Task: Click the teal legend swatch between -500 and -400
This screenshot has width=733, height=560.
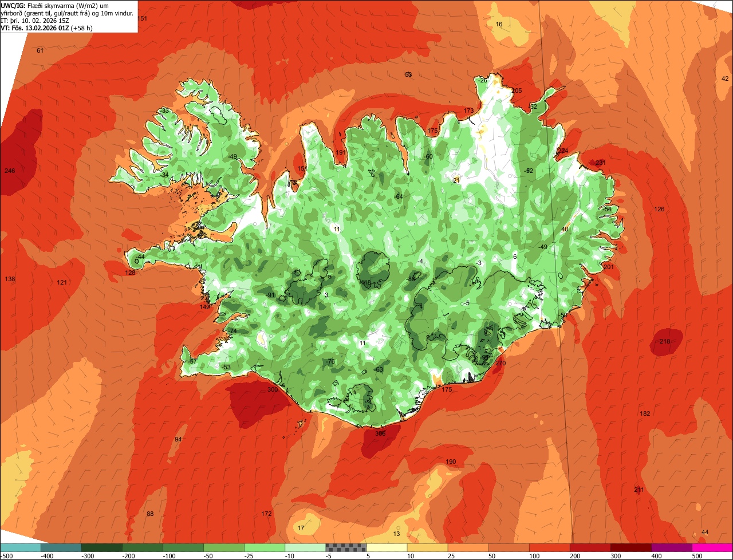Action: click(x=21, y=547)
